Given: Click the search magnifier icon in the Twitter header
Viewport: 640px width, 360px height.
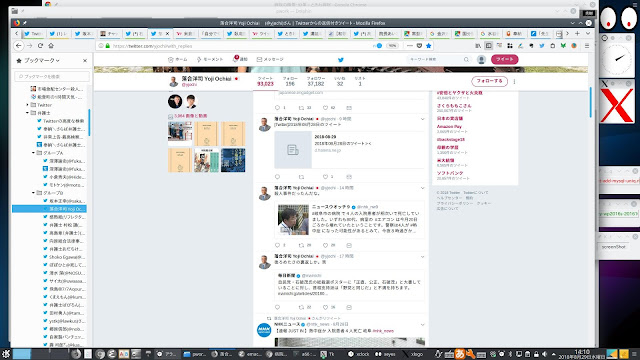Looking at the screenshot, I should point(466,60).
